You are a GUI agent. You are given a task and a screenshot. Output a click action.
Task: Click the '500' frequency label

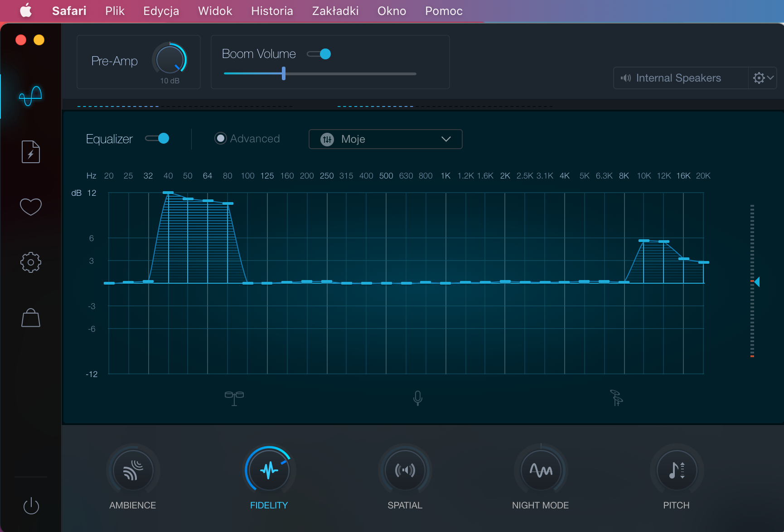coord(386,176)
